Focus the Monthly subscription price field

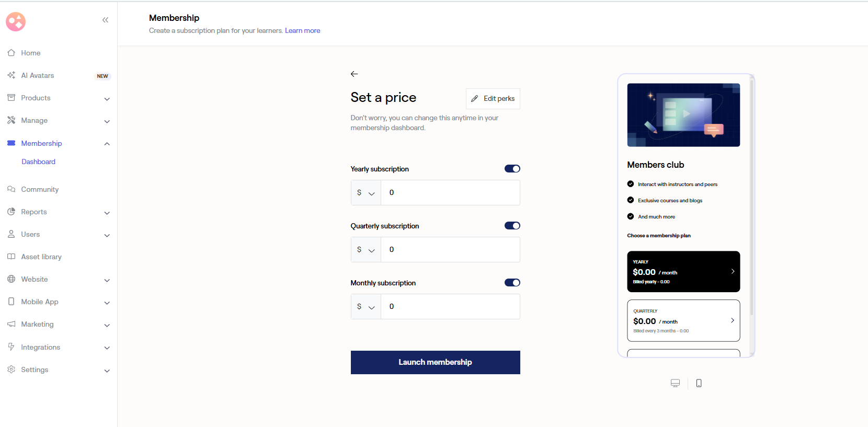pyautogui.click(x=451, y=307)
